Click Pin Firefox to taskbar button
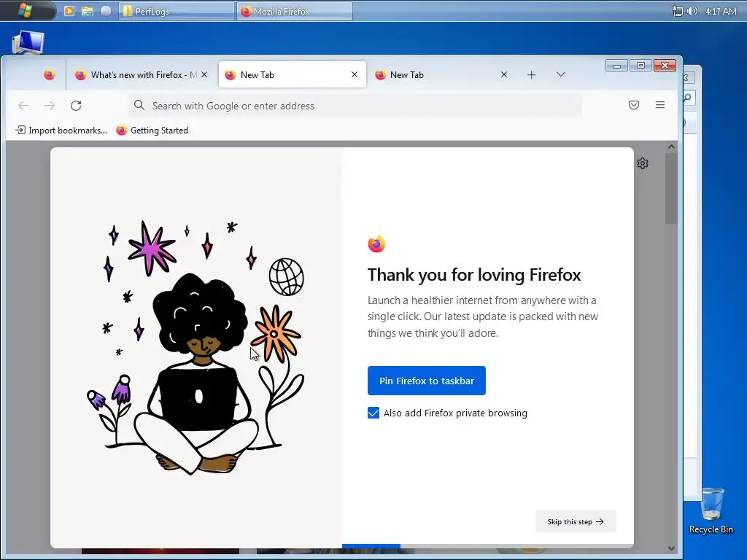Viewport: 747px width, 560px height. click(426, 381)
